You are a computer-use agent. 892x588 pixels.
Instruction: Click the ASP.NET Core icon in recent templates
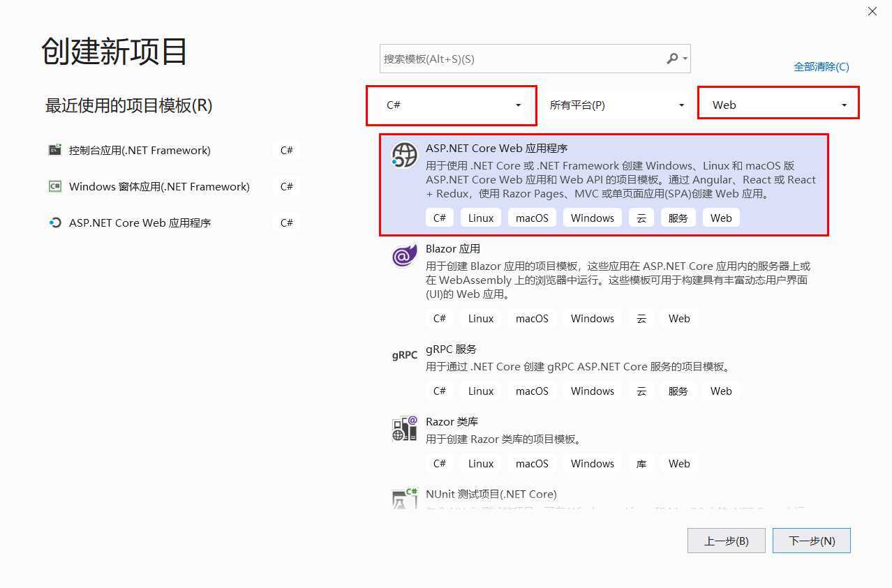55,223
